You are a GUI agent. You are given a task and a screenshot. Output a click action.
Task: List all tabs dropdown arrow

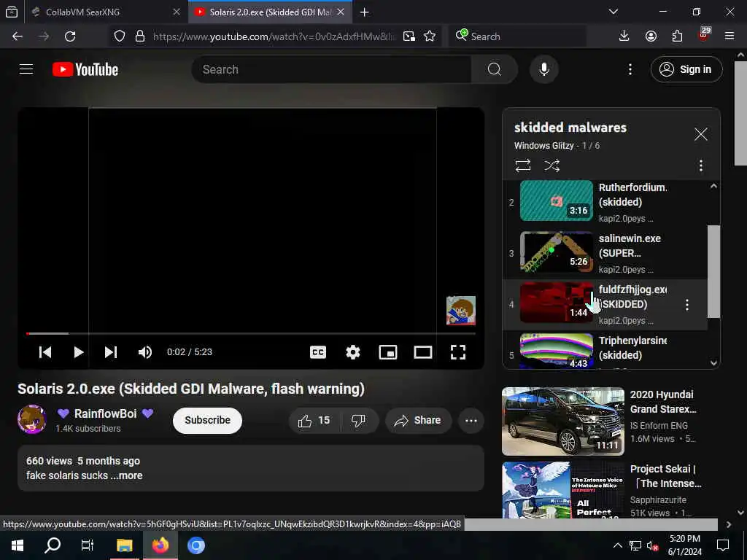click(x=614, y=12)
